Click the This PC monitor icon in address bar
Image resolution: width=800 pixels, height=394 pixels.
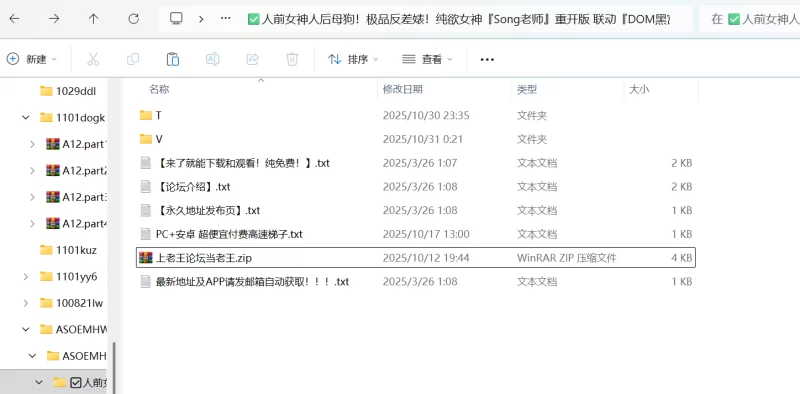click(x=176, y=19)
